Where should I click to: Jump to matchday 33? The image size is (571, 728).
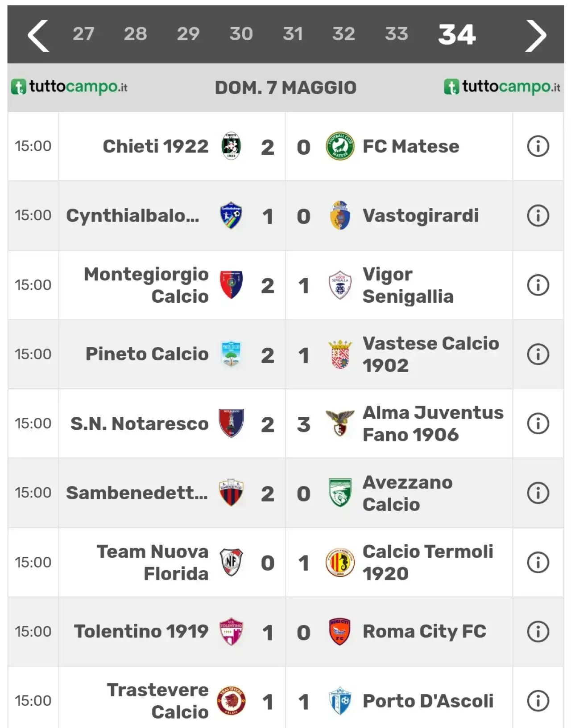point(397,34)
